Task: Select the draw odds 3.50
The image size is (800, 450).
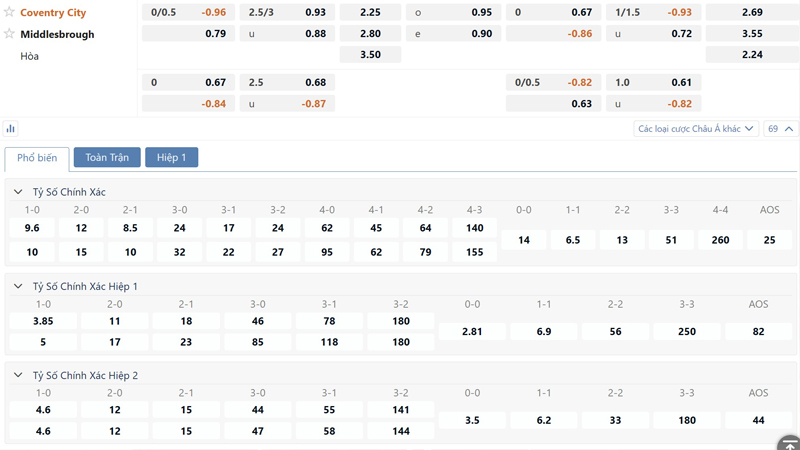Action: pyautogui.click(x=370, y=55)
